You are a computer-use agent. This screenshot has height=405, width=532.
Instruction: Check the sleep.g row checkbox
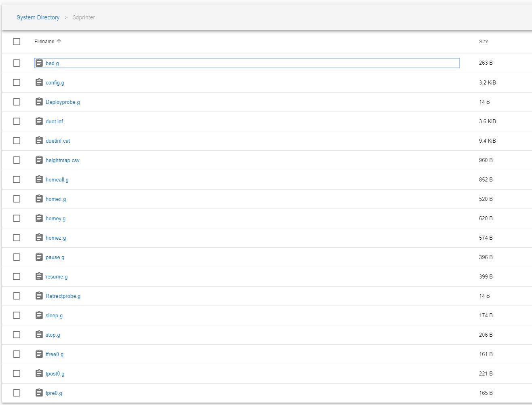coord(17,315)
